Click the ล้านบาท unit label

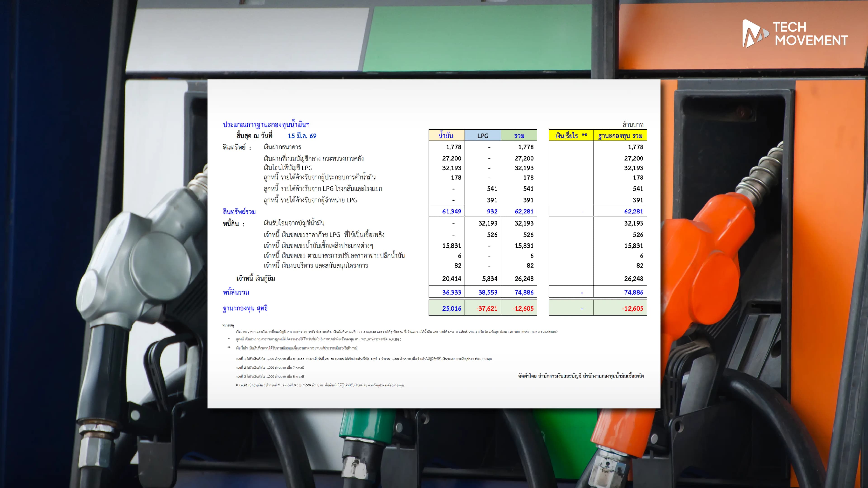633,125
